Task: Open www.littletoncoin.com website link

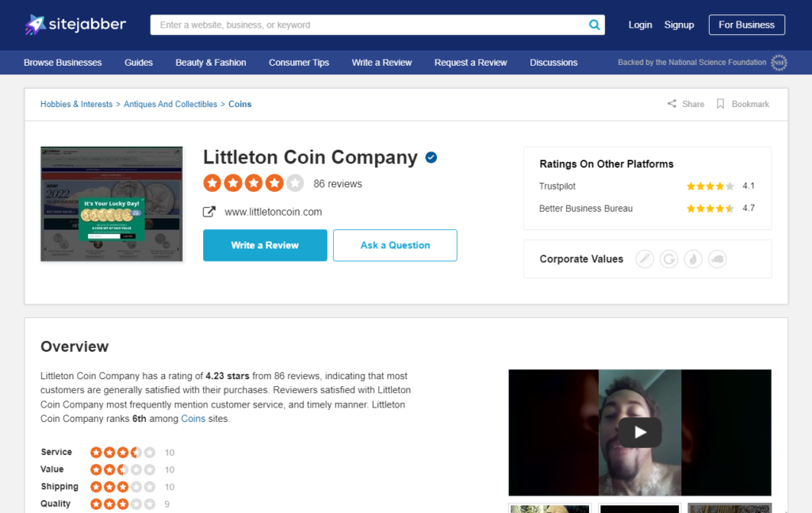Action: click(273, 212)
